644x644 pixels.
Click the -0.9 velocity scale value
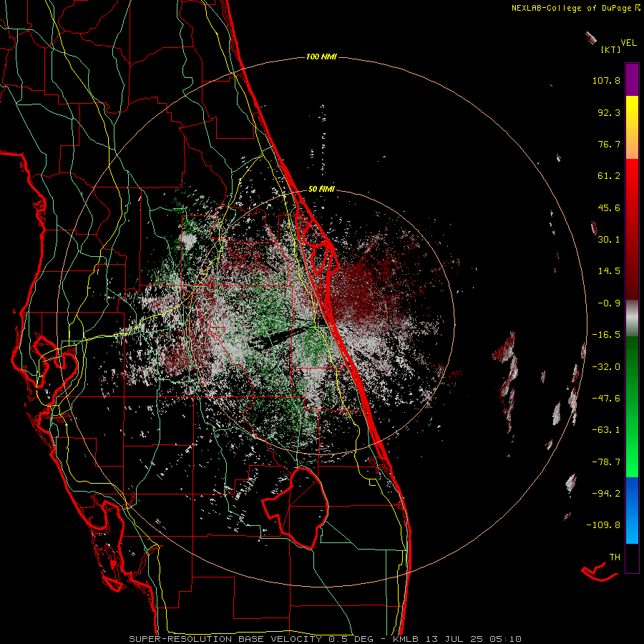609,303
